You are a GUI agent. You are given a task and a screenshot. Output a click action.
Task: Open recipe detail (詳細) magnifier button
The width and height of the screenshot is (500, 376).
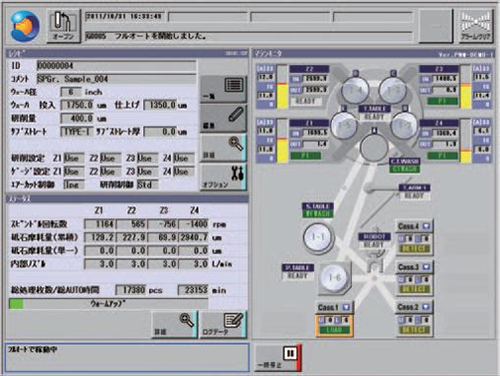click(x=223, y=148)
